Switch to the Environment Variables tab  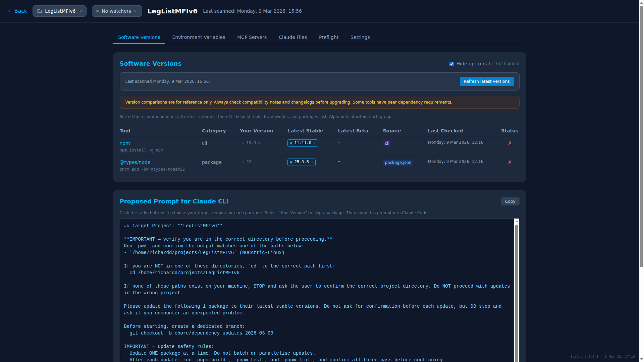199,37
